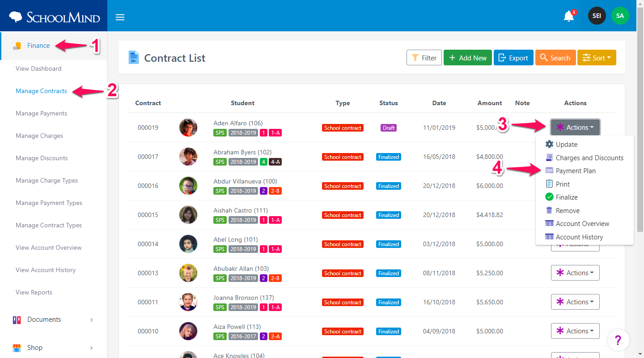This screenshot has width=644, height=358.
Task: Click Aiza Powell's photo
Action: [188, 331]
